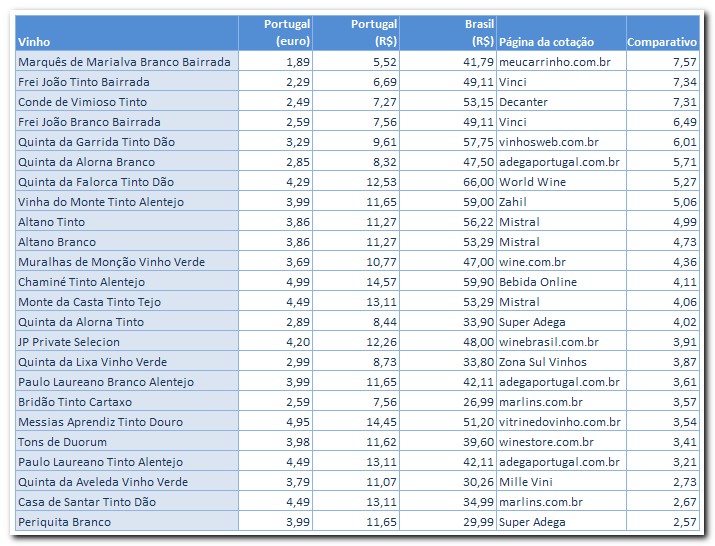Screen dimensions: 715x546
Task: Select the Bridão Tinto Cartaxo cell
Action: tap(127, 401)
